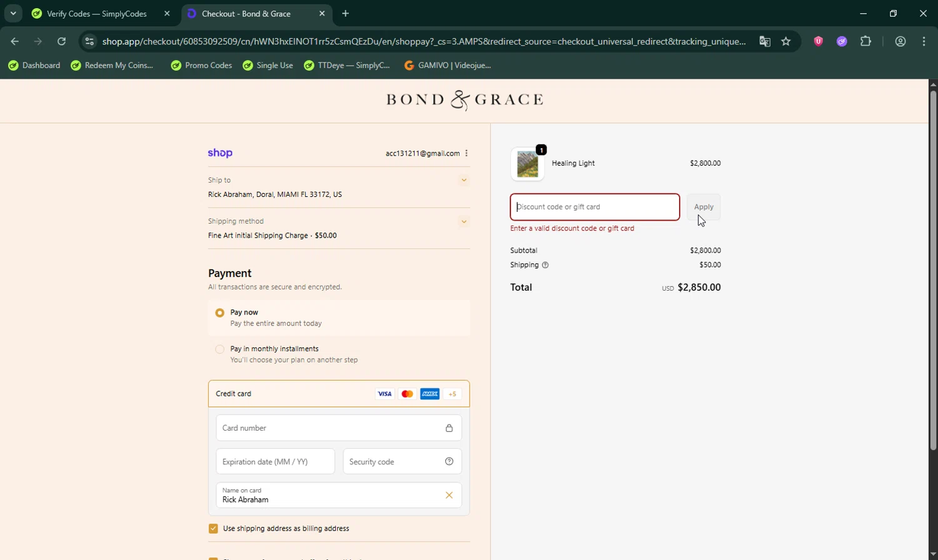Open the Redeem My Coins bookmark
The height and width of the screenshot is (560, 938).
113,66
